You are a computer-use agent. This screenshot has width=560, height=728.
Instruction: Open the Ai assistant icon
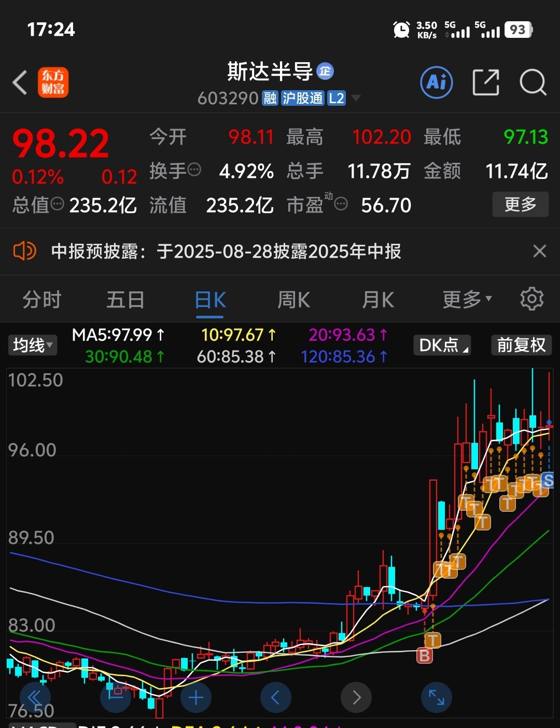[x=436, y=82]
